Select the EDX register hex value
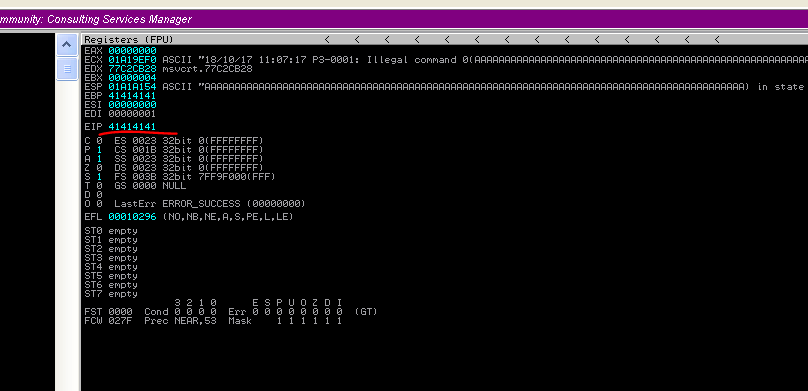808x391 pixels. click(132, 69)
